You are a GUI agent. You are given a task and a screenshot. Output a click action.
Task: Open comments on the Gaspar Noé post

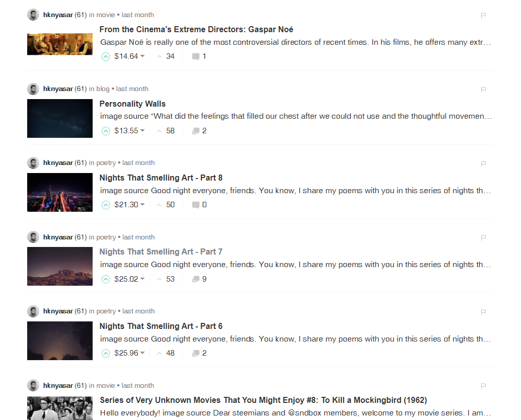(199, 56)
